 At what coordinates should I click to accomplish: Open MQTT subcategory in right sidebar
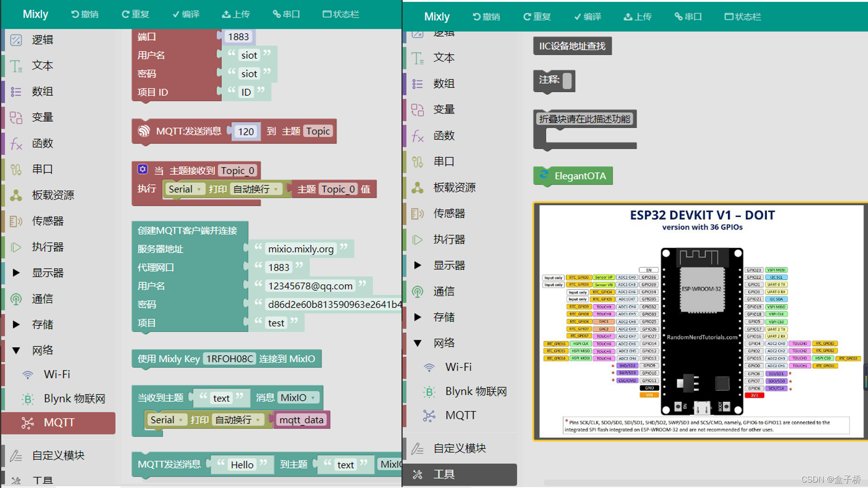pos(460,415)
